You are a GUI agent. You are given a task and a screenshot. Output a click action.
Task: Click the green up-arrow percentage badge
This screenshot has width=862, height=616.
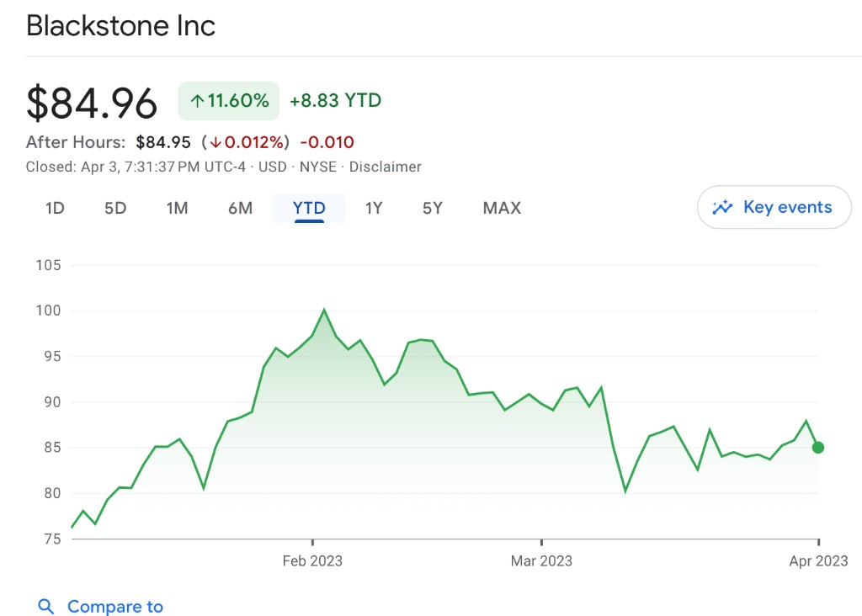tap(228, 101)
